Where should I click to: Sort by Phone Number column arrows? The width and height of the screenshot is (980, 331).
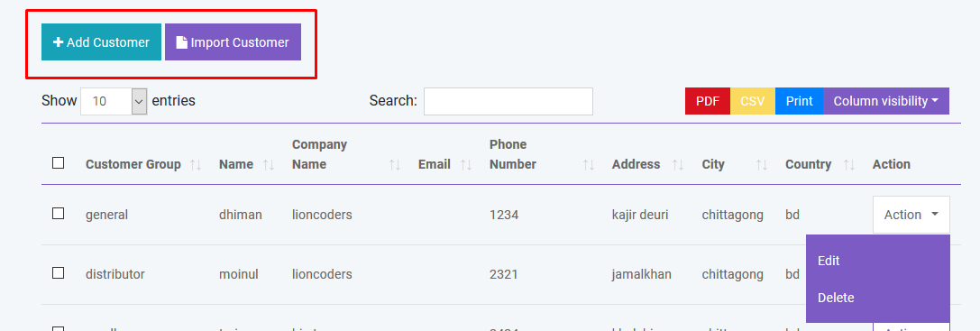pyautogui.click(x=588, y=164)
